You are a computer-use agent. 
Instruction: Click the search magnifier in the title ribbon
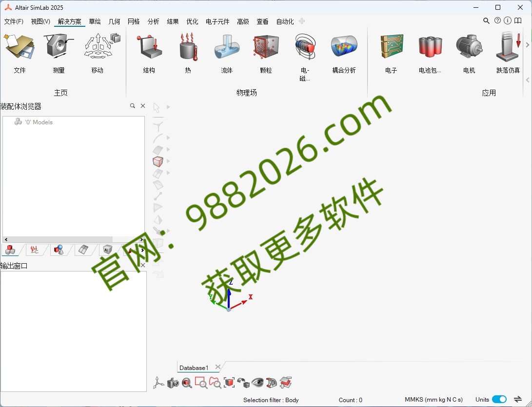point(486,21)
